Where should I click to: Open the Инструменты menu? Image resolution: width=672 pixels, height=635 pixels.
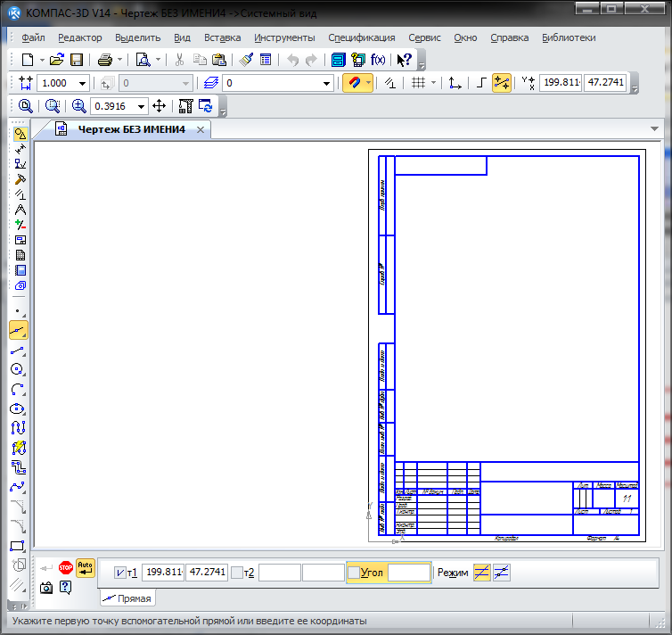(284, 37)
